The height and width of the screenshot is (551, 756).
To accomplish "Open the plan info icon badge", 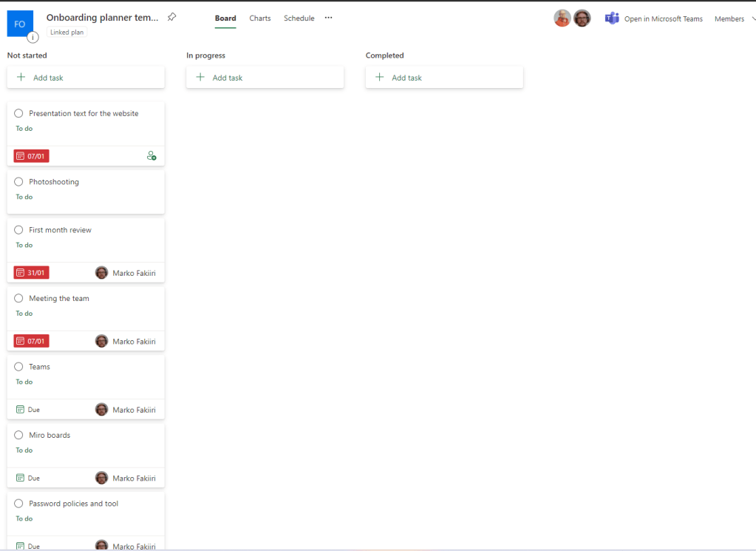I will 33,37.
